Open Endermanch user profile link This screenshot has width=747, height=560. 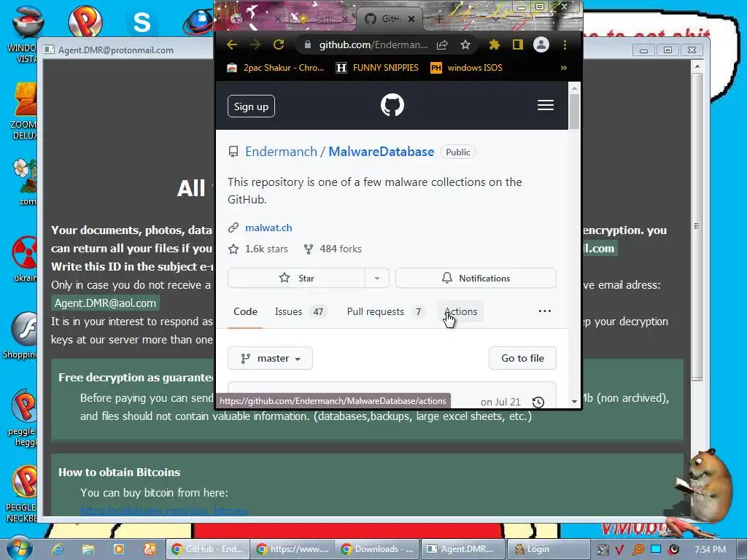[281, 152]
